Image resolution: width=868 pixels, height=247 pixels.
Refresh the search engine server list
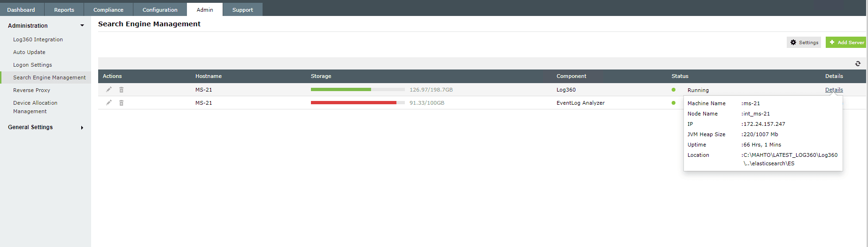[x=858, y=63]
